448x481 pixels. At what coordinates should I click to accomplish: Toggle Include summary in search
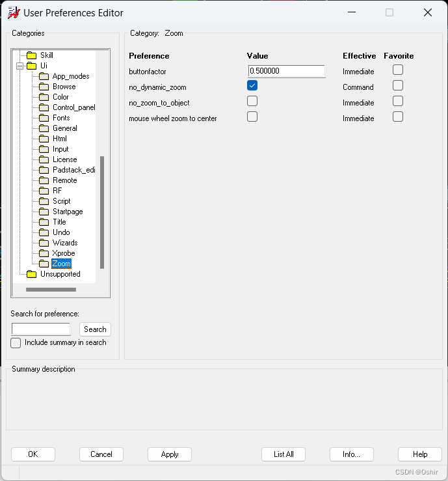(x=16, y=343)
